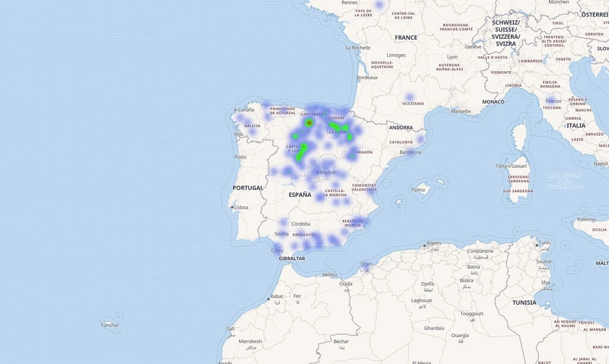Click the Córdoba city label
This screenshot has width=609, height=364.
tap(301, 224)
